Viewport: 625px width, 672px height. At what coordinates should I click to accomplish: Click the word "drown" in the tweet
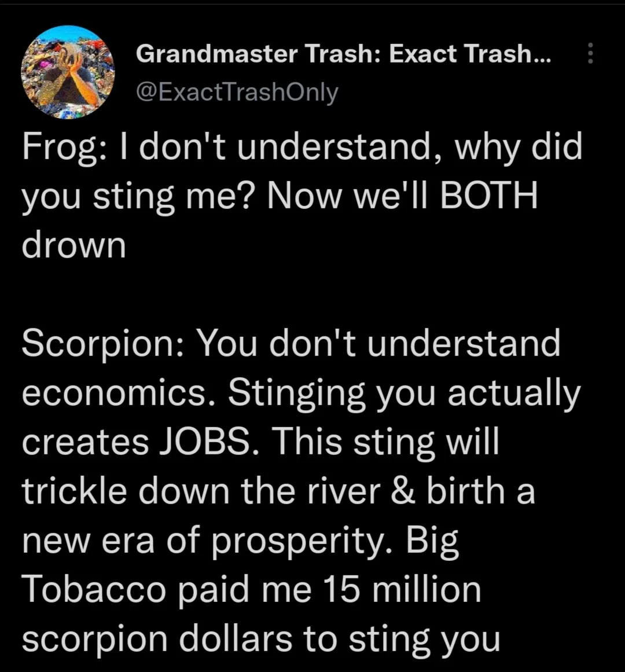(73, 245)
